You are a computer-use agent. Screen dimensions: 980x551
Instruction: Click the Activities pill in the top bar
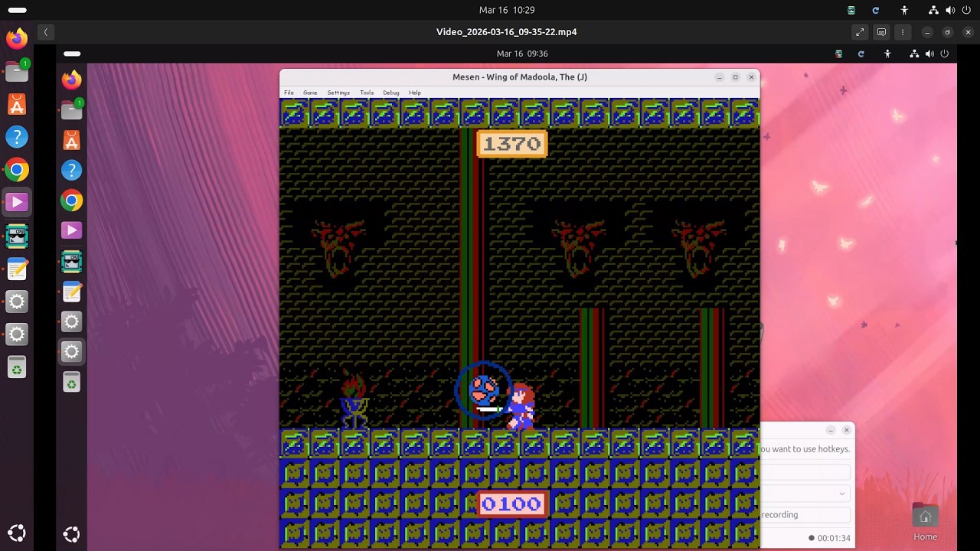[x=17, y=10]
